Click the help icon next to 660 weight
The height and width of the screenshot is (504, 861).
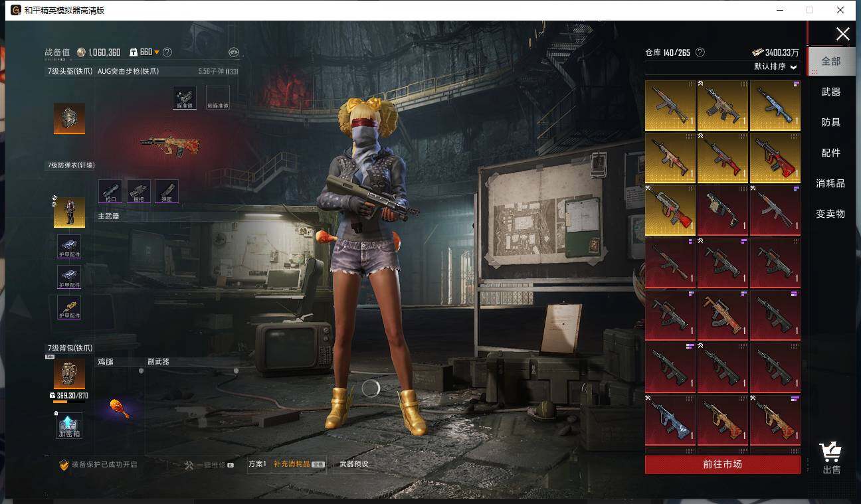tap(167, 52)
